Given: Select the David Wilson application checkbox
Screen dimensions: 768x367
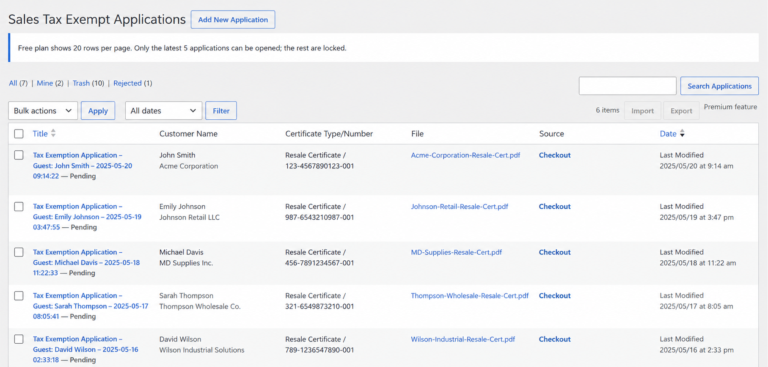Looking at the screenshot, I should [19, 339].
